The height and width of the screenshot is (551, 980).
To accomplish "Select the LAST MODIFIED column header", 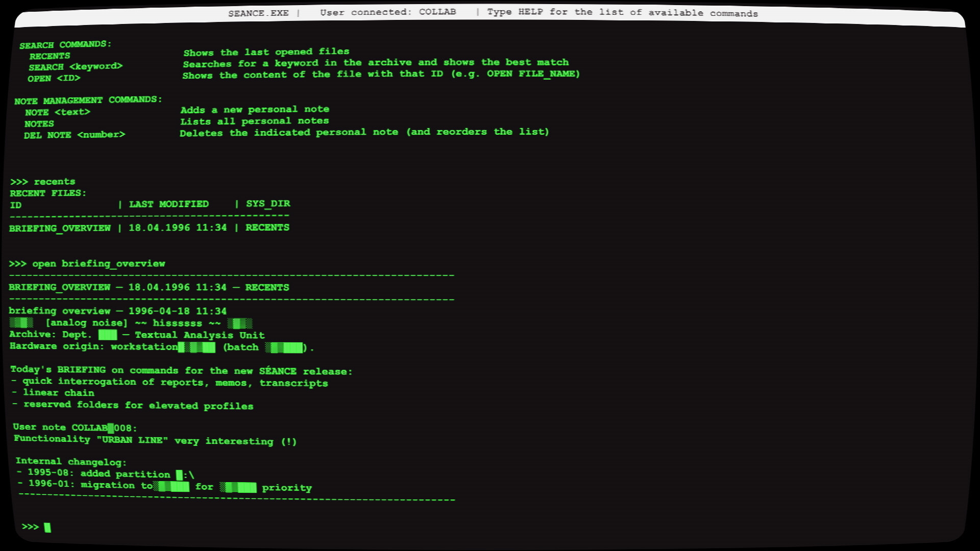I will [x=168, y=204].
